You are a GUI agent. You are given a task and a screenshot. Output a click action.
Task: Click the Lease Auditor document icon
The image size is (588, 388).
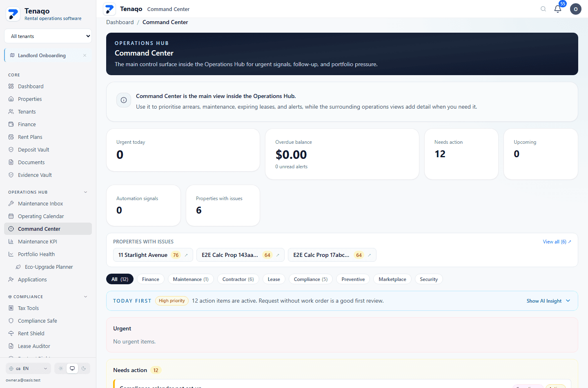[11, 346]
